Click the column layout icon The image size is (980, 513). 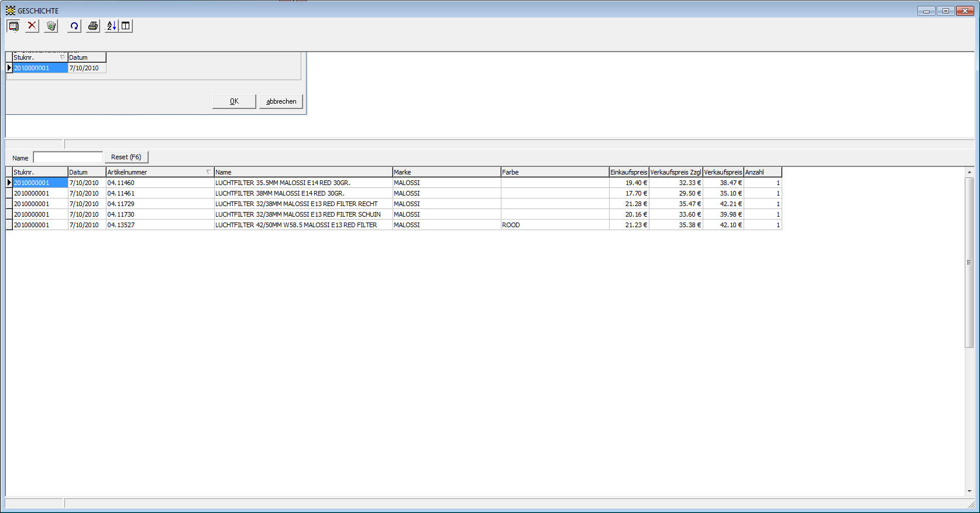pos(126,26)
